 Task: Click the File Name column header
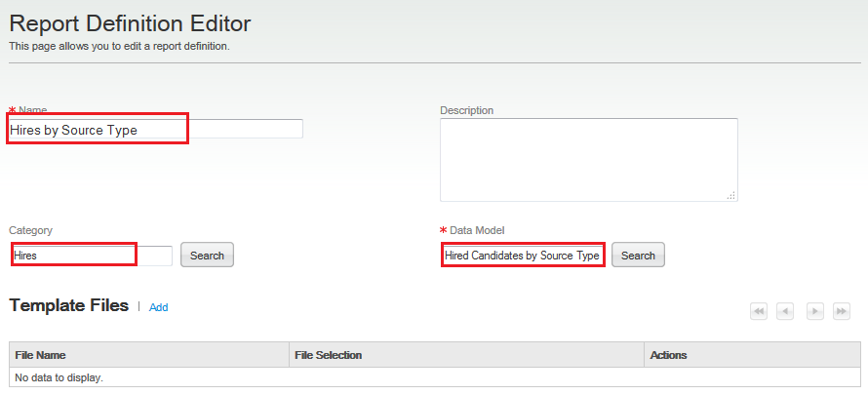[x=41, y=355]
